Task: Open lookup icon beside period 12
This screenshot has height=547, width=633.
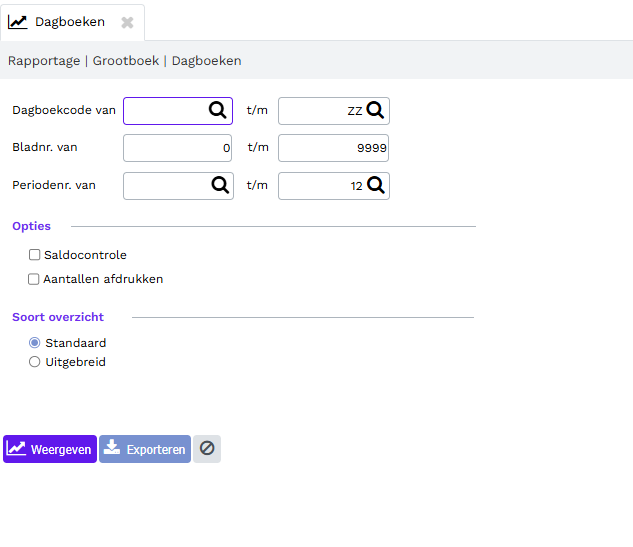Action: click(376, 185)
